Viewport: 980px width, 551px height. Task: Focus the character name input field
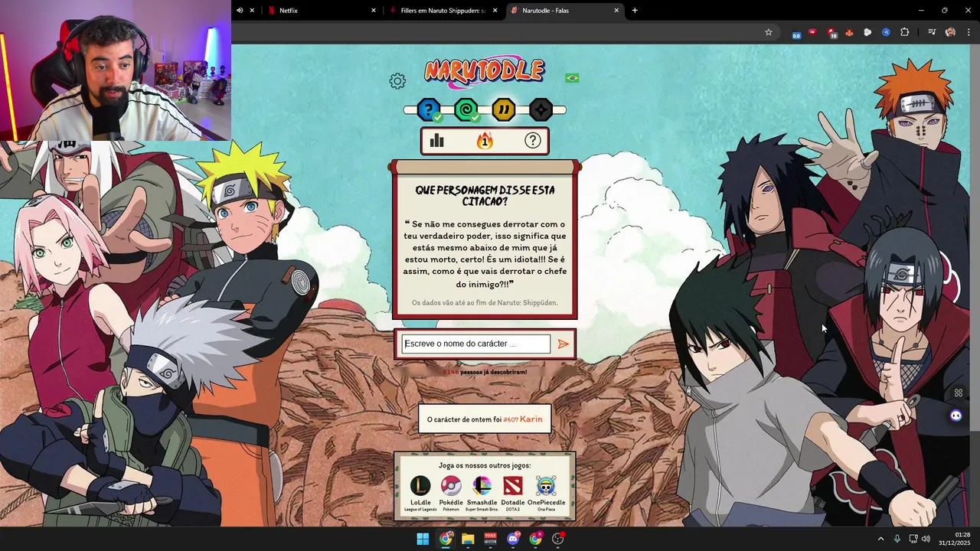tap(476, 344)
